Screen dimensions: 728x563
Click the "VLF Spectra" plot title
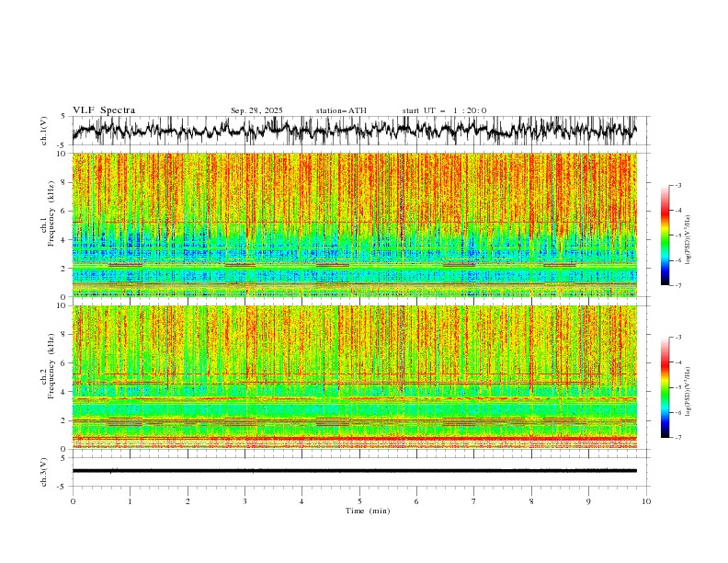point(104,110)
